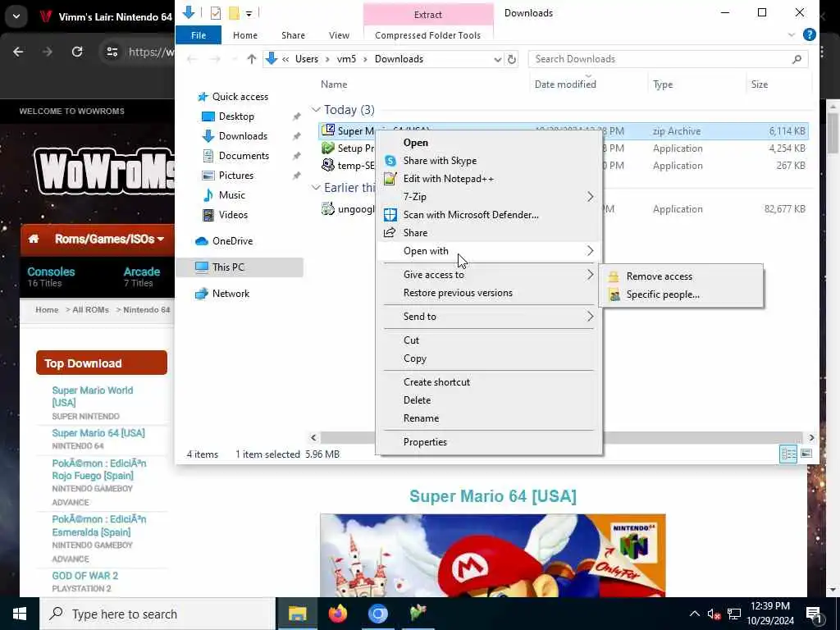Click the Share arrow icon in context menu
This screenshot has height=630, width=840.
[x=390, y=232]
